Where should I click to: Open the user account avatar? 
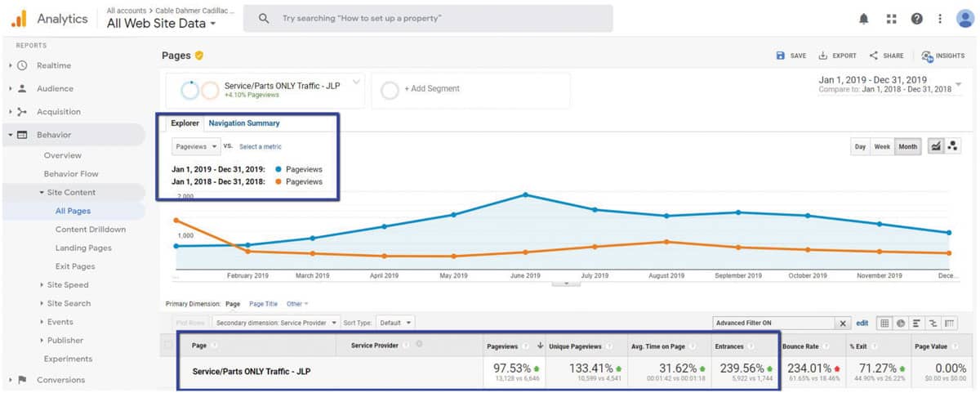tap(964, 18)
